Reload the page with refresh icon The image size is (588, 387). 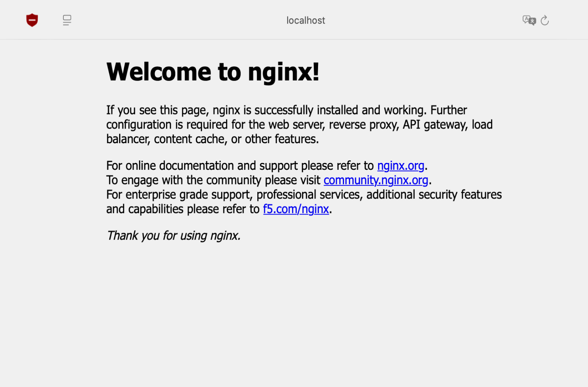click(545, 20)
